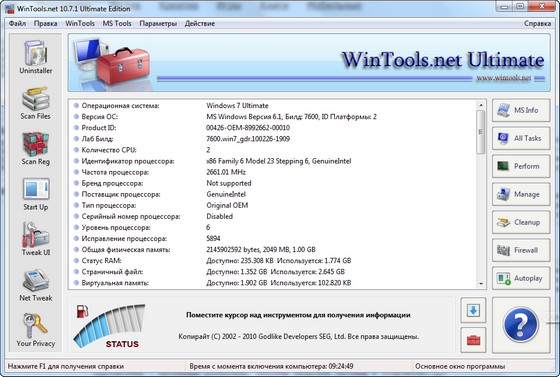Click the red toolbox icon button
The width and height of the screenshot is (560, 377).
pyautogui.click(x=473, y=340)
